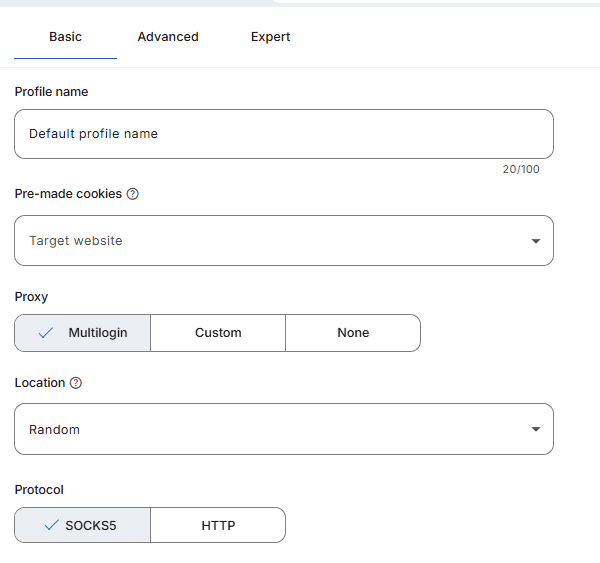Click the arrow of the Random location dropdown
This screenshot has height=563, width=600.
click(536, 429)
